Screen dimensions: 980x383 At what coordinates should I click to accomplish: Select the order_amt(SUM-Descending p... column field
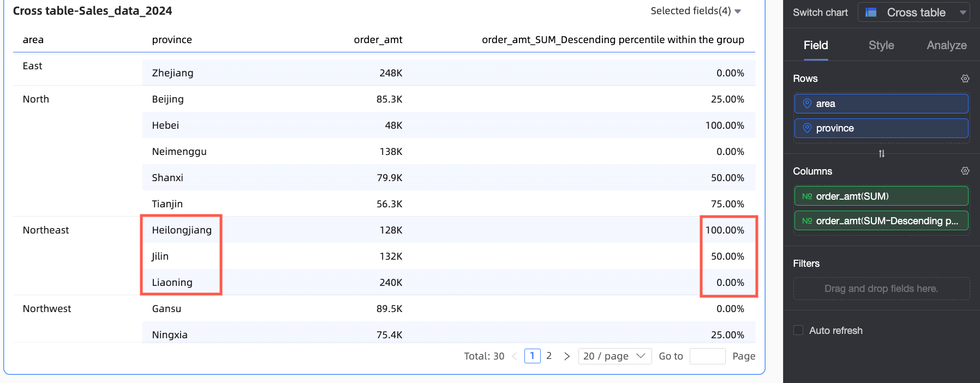(x=881, y=220)
